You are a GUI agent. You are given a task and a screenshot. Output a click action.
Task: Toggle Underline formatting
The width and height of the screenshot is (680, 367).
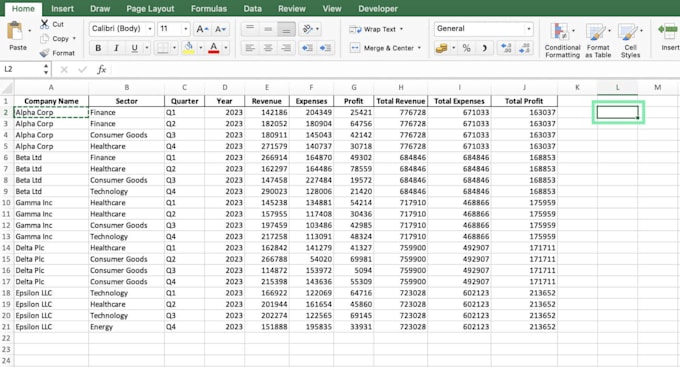(134, 48)
